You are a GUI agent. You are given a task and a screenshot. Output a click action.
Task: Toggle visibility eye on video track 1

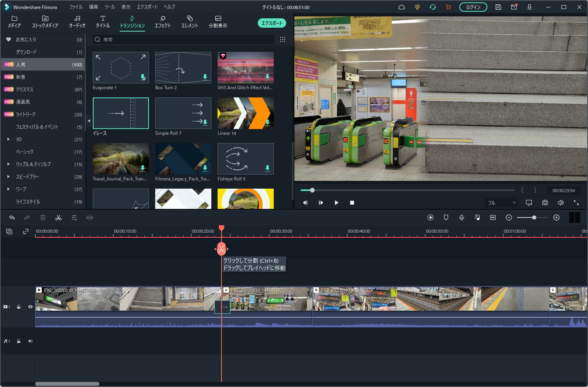pos(30,307)
